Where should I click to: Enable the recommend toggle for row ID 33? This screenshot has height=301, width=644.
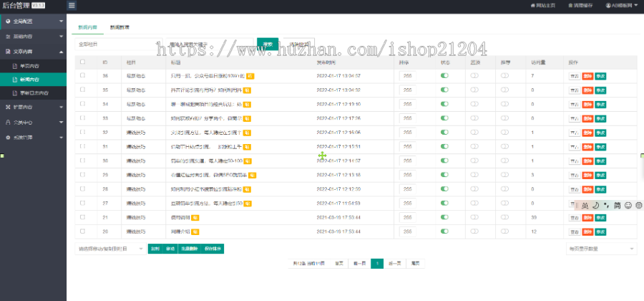pyautogui.click(x=504, y=118)
